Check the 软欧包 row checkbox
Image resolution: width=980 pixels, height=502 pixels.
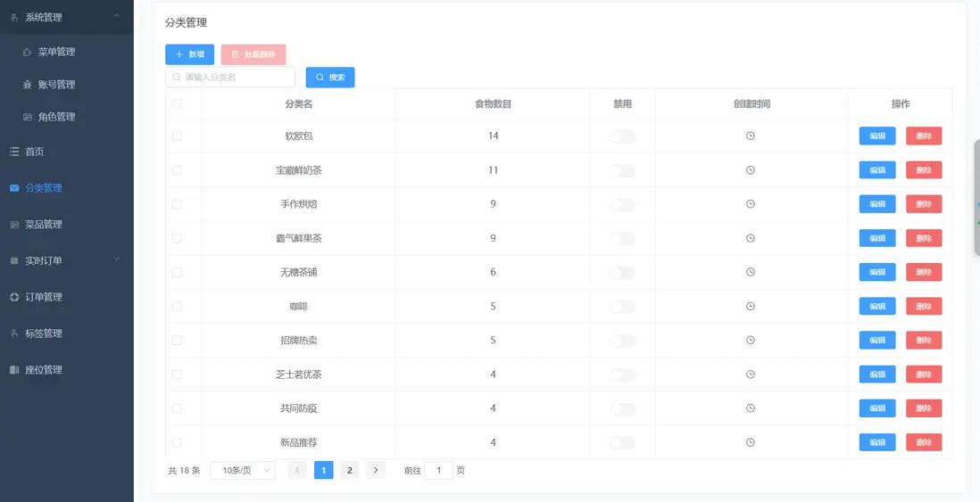[x=177, y=136]
